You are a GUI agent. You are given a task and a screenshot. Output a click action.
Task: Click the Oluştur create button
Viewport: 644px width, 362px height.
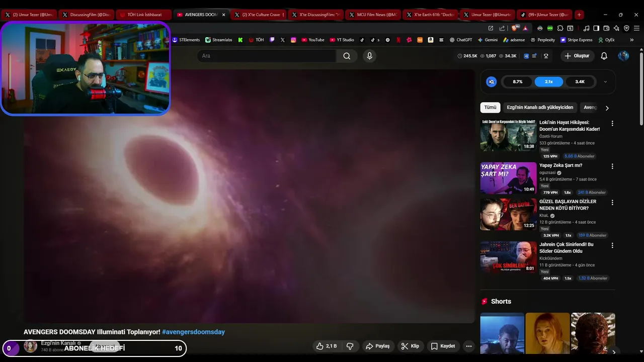(578, 56)
